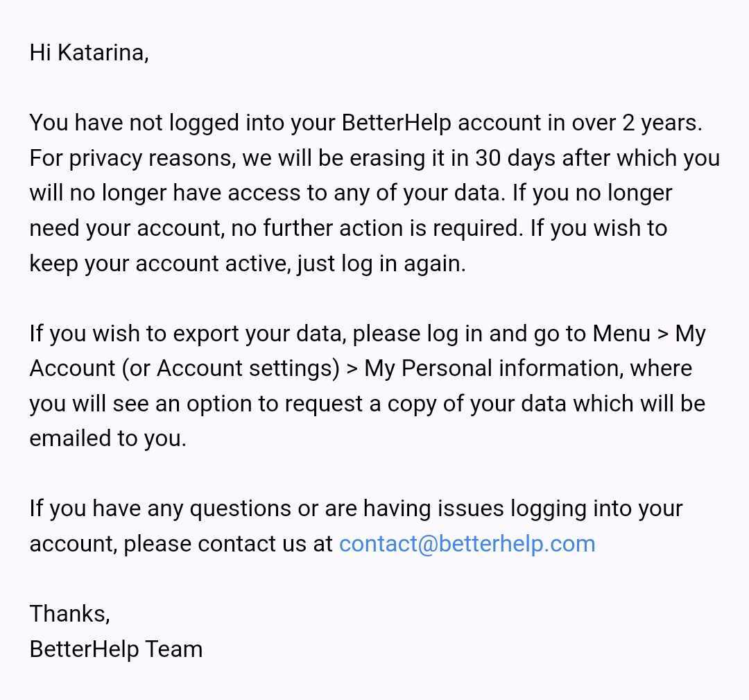Click the "export your data" phrase
The width and height of the screenshot is (749, 700).
pos(259,334)
